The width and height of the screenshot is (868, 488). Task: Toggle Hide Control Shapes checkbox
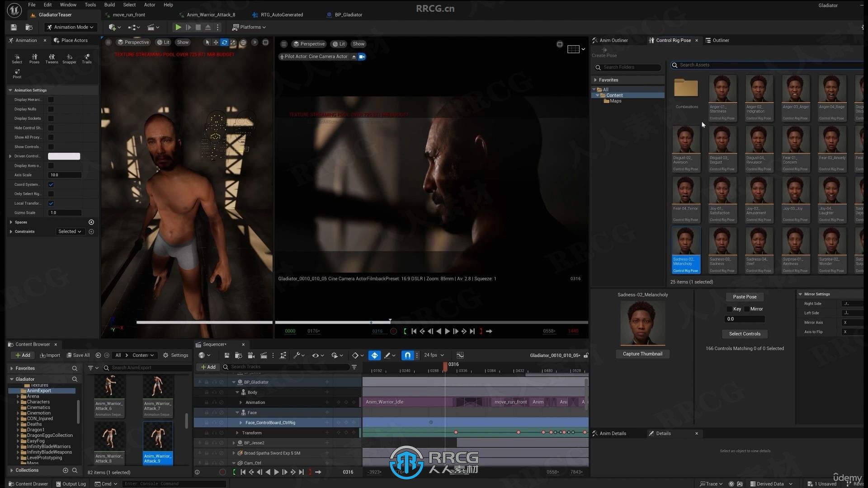click(51, 128)
